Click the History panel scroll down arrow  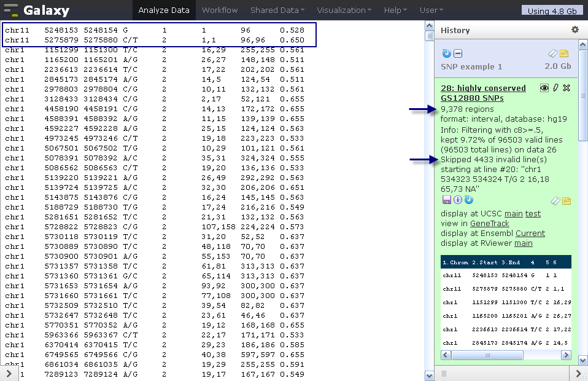point(582,361)
